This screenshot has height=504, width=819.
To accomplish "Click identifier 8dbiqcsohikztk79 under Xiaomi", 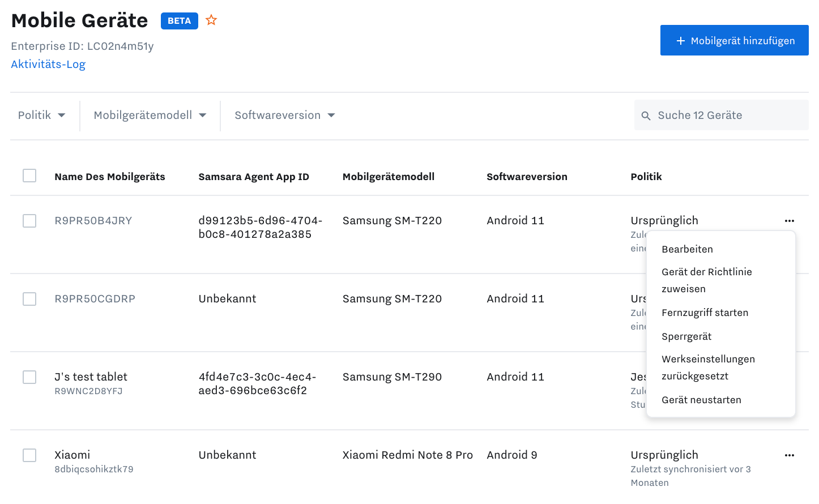I will 94,469.
